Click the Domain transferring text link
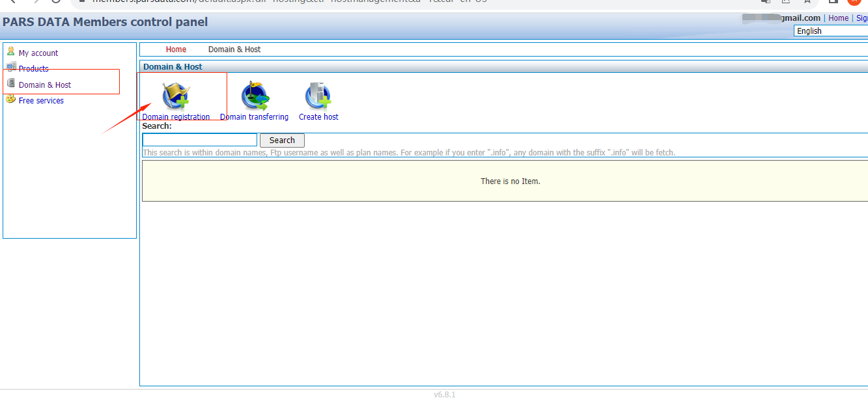The height and width of the screenshot is (413, 868). point(254,117)
